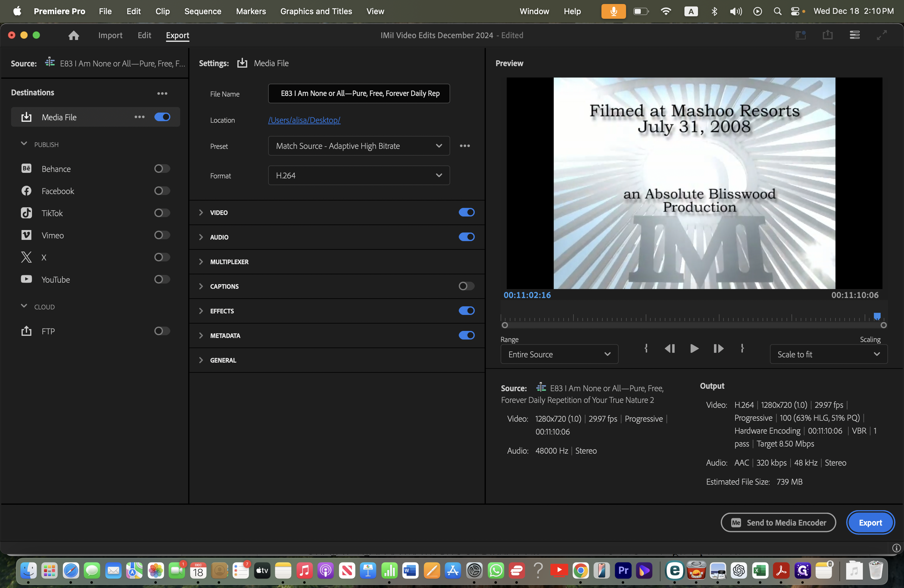The image size is (904, 588).
Task: Play the export preview
Action: 694,348
